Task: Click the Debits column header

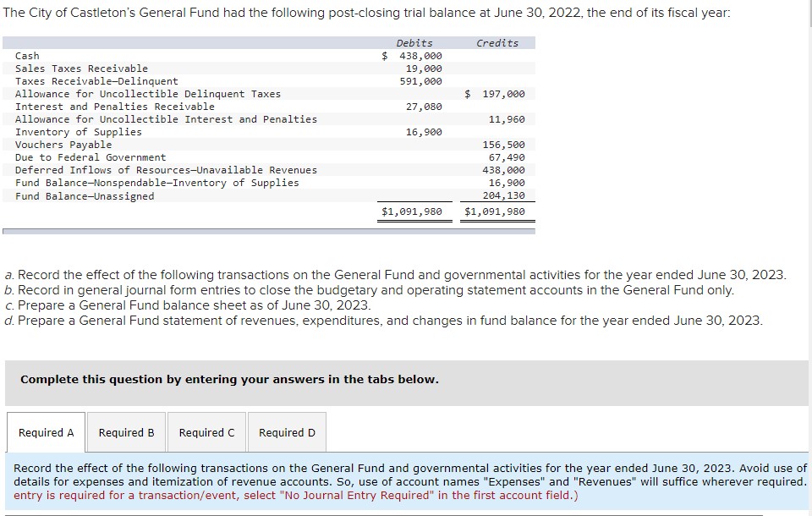Action: tap(414, 43)
